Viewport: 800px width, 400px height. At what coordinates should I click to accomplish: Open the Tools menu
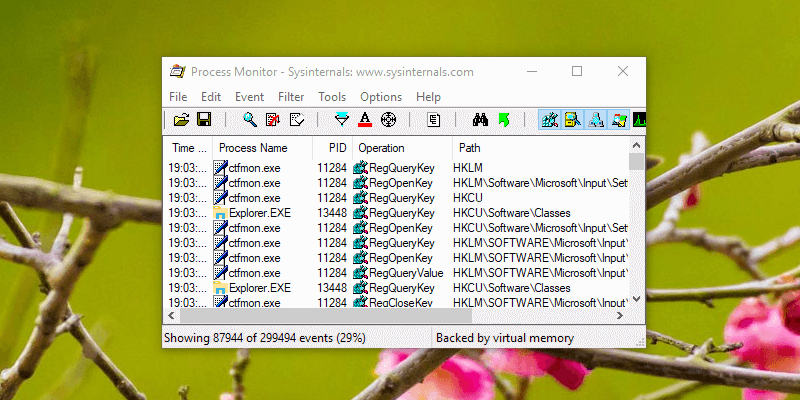coord(332,97)
